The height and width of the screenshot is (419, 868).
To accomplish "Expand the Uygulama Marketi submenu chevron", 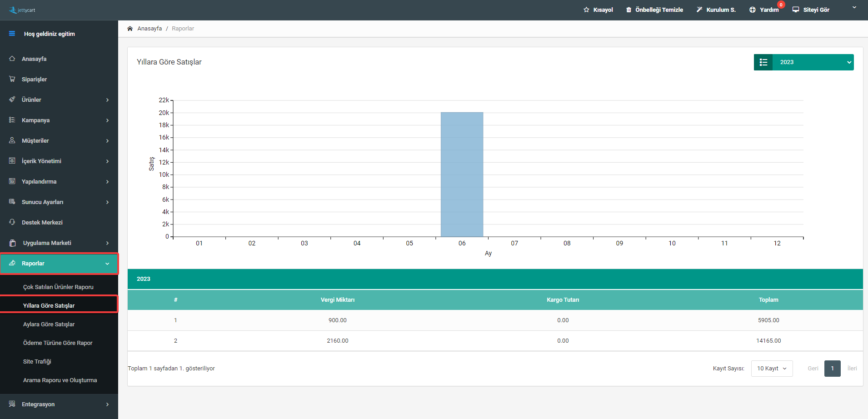I will pos(108,243).
